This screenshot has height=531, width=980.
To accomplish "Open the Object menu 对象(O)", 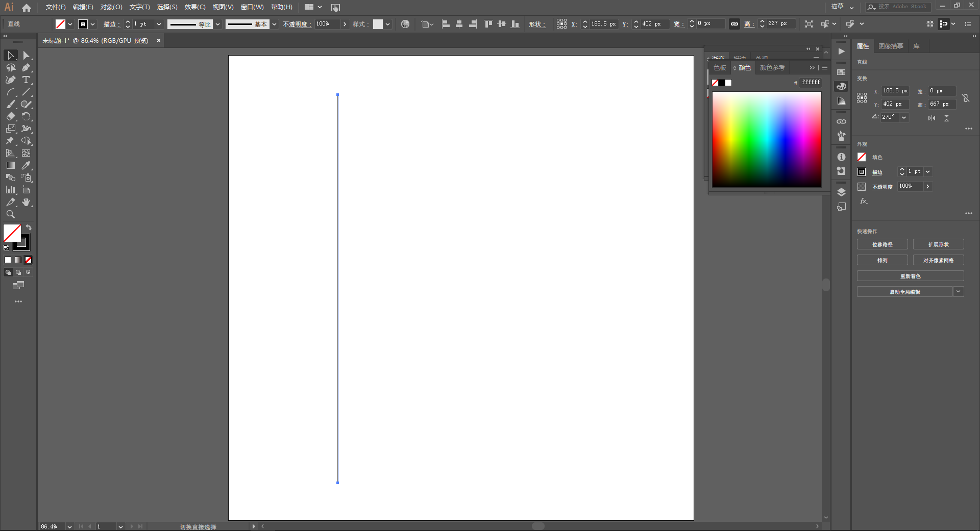I will tap(111, 7).
